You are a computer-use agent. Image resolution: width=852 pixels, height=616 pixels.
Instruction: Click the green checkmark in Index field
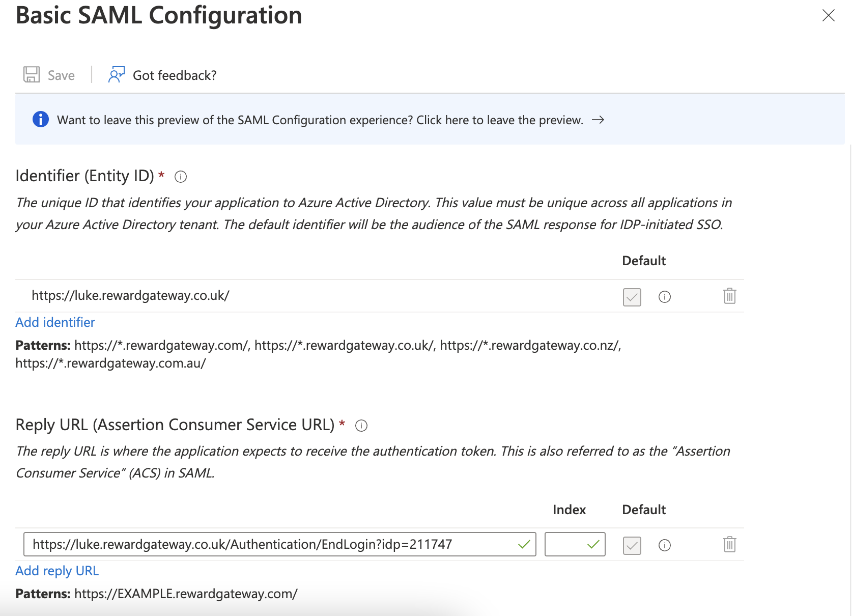(593, 545)
